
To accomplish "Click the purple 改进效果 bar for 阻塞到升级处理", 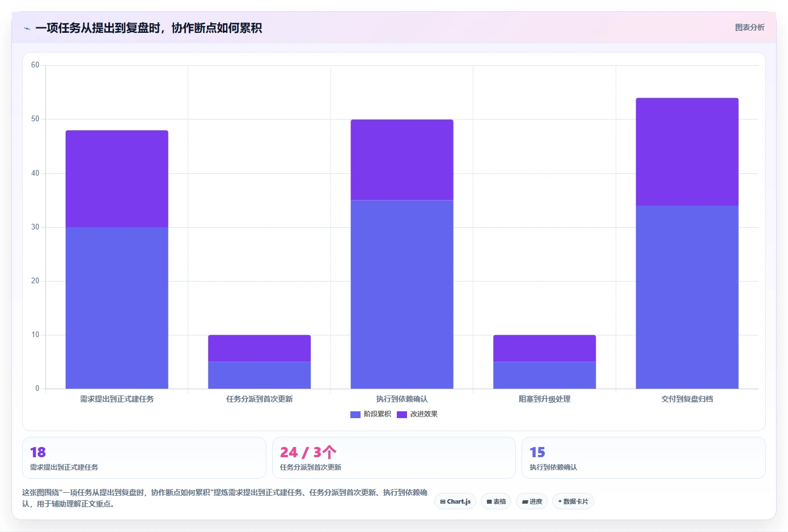I will tap(545, 348).
